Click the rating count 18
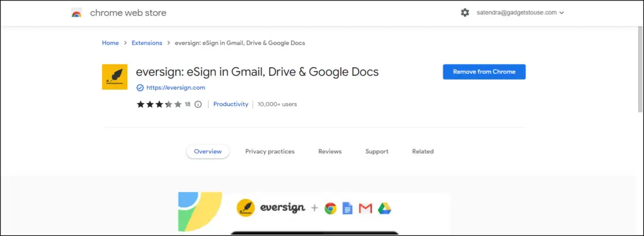 187,104
